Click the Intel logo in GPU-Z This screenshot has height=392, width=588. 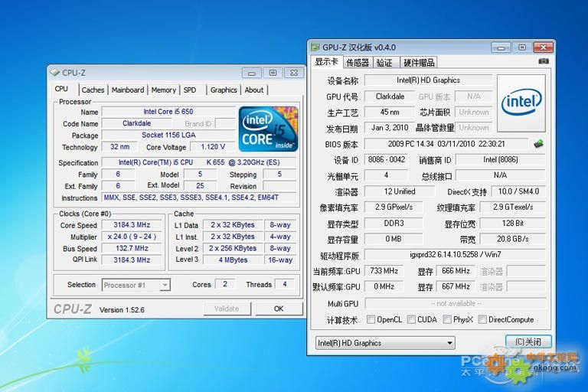point(521,103)
